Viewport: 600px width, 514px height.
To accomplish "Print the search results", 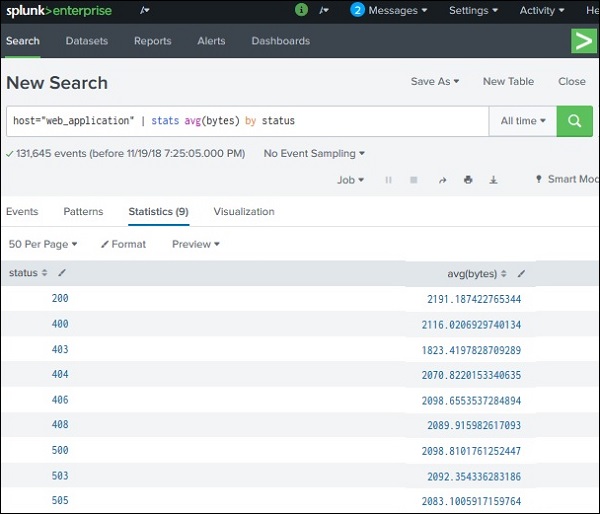I will coord(467,180).
